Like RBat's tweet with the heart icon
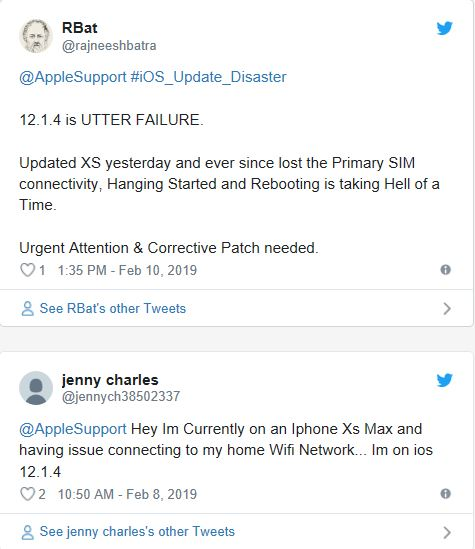 (x=27, y=270)
